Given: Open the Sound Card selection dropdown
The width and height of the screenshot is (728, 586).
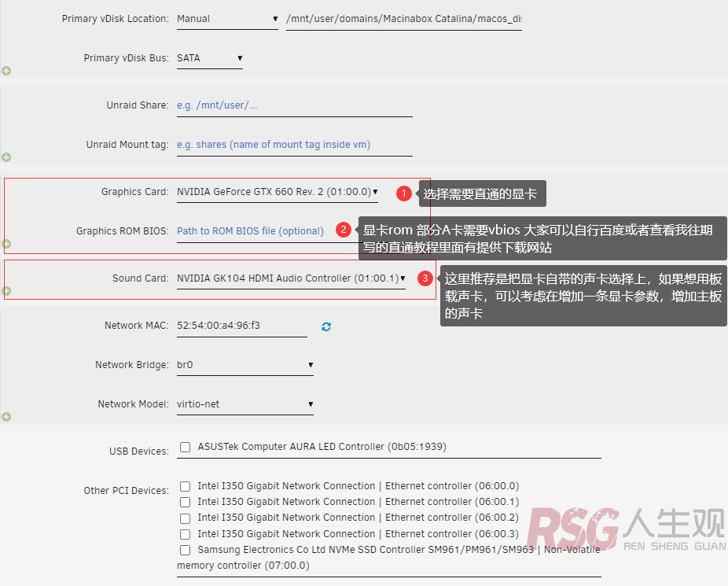Looking at the screenshot, I should (291, 278).
